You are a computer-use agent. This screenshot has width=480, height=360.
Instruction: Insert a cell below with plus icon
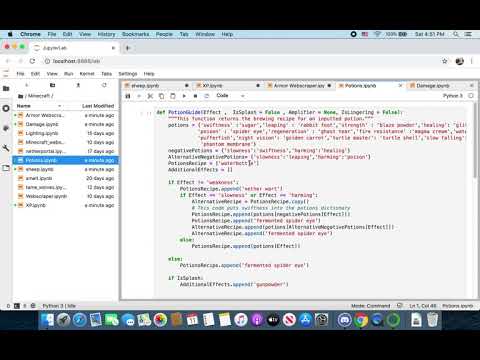pyautogui.click(x=139, y=96)
